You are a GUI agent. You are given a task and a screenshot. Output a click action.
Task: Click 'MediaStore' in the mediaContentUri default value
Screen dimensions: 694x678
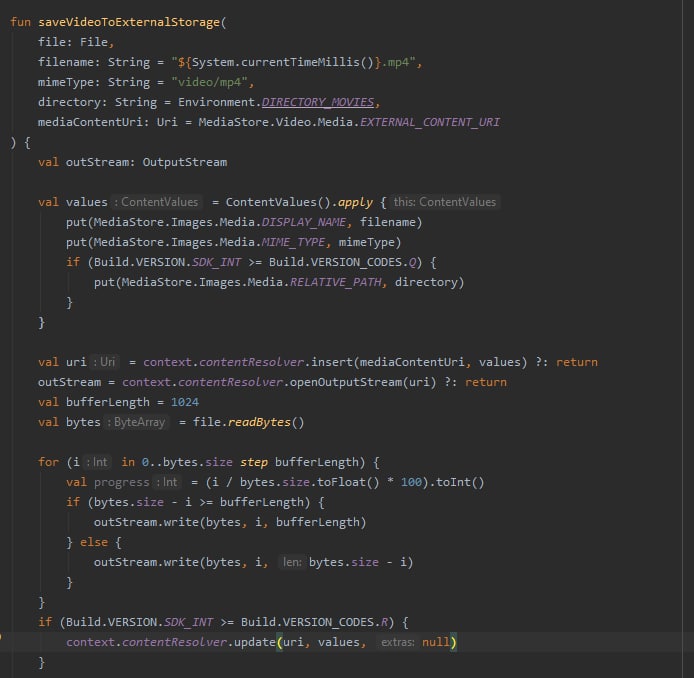click(x=234, y=122)
